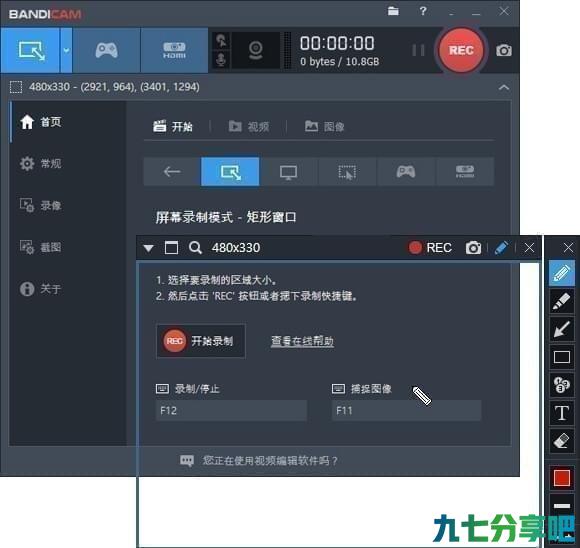Select the numbering tool in drawing toolbar
The image size is (580, 548).
pos(562,384)
